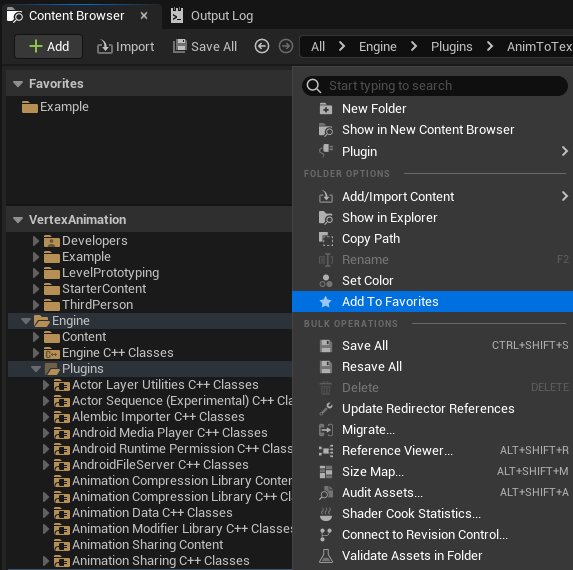Select Animation Data C++ Classes row
Viewport: 573px width, 570px height.
coord(149,513)
